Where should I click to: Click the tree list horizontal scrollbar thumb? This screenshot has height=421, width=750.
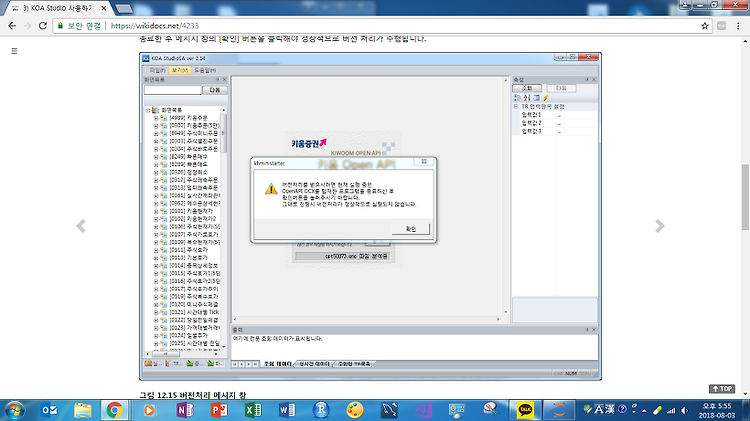click(166, 354)
